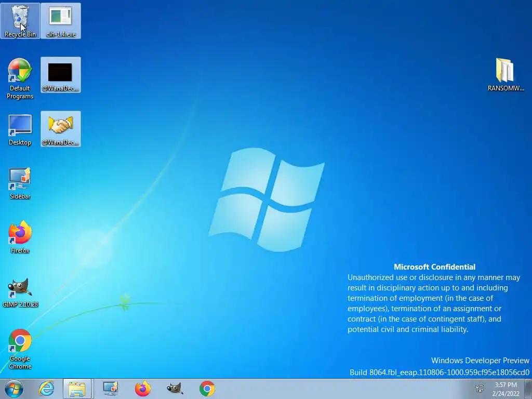This screenshot has height=399, width=532.
Task: Launch Google Chrome from the taskbar
Action: coord(207,389)
